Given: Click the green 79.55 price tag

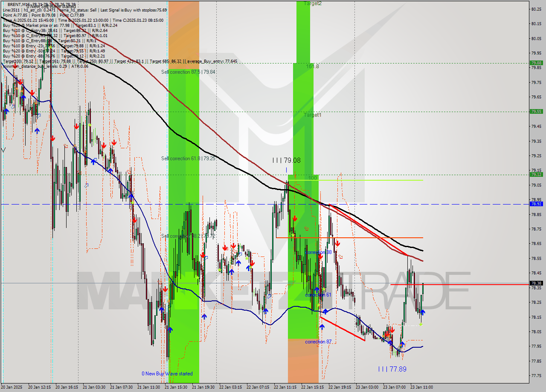Looking at the screenshot, I should pos(536,111).
